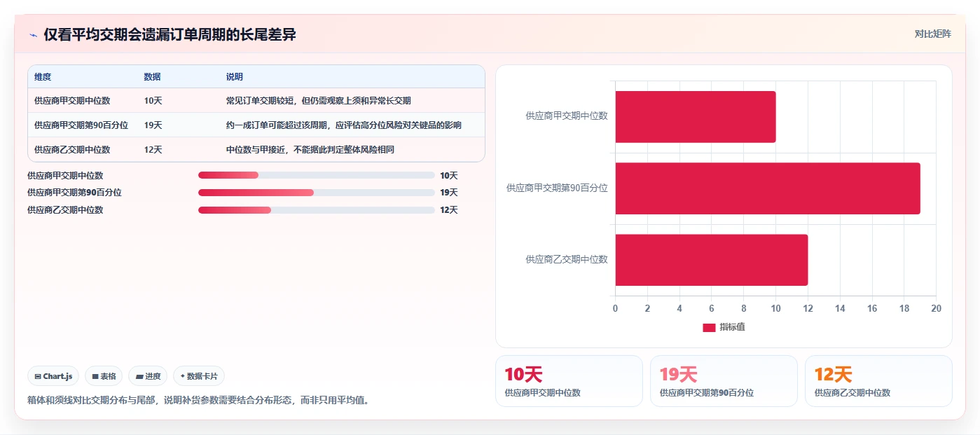Click the 供应商乙交期中位数 progress bar
The height and width of the screenshot is (435, 980).
pyautogui.click(x=317, y=209)
